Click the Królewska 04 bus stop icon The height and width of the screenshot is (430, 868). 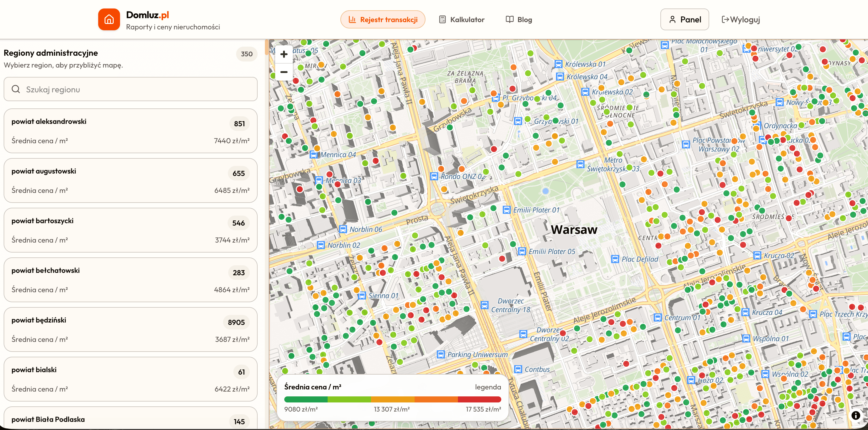560,77
